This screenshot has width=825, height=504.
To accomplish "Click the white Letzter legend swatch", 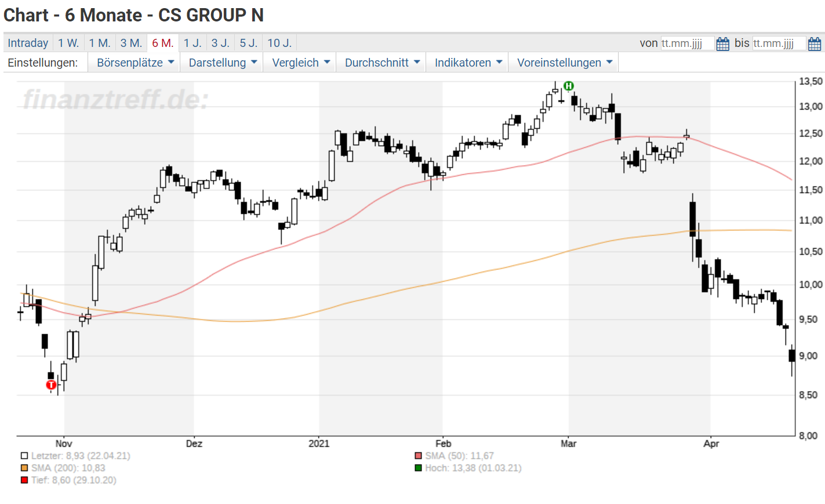I will (x=24, y=456).
